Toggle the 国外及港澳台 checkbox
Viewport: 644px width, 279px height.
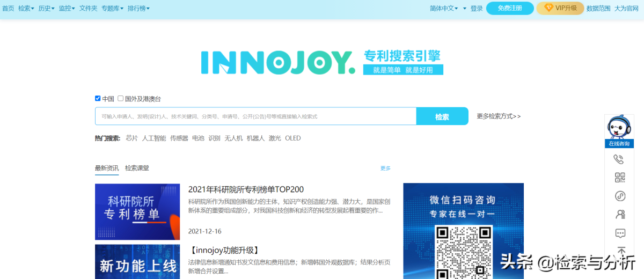(x=121, y=98)
